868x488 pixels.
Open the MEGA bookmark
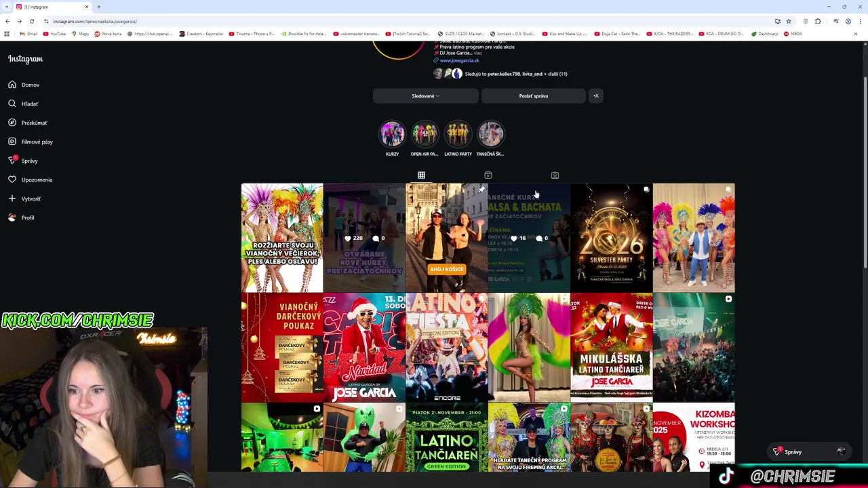click(793, 34)
